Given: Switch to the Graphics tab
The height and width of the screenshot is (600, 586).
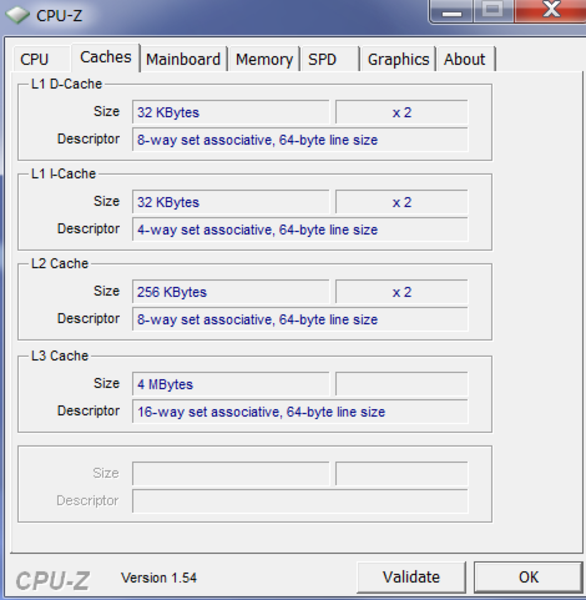Looking at the screenshot, I should tap(398, 59).
